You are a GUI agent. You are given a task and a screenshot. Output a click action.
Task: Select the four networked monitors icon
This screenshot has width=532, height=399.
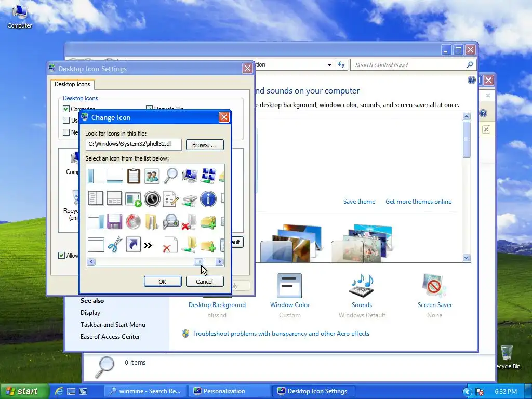(208, 176)
